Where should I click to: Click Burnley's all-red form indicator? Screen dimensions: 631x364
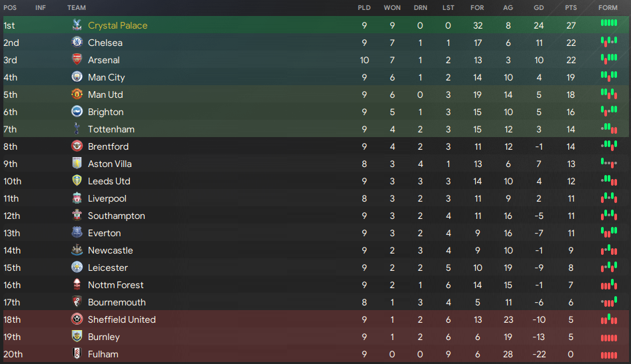coord(609,338)
